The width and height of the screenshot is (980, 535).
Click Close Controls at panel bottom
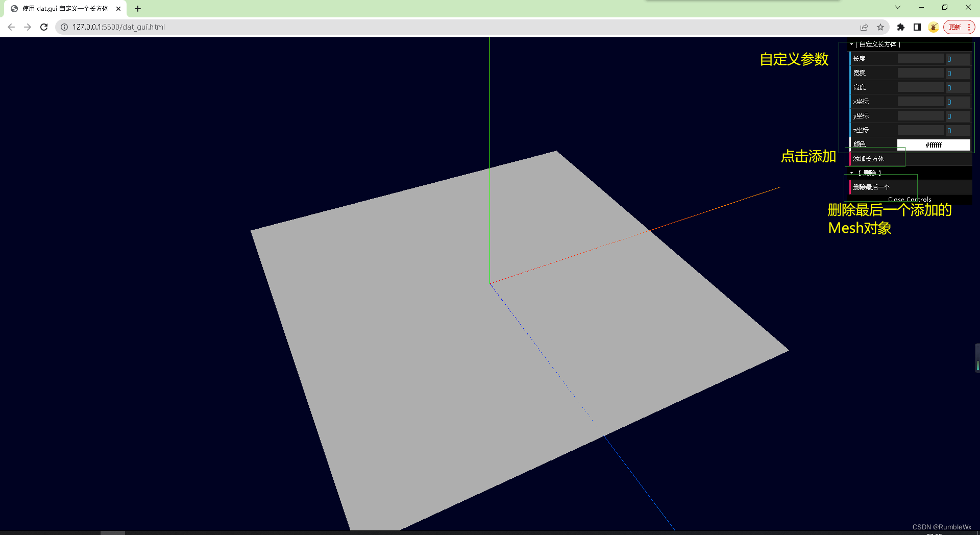[x=909, y=200]
